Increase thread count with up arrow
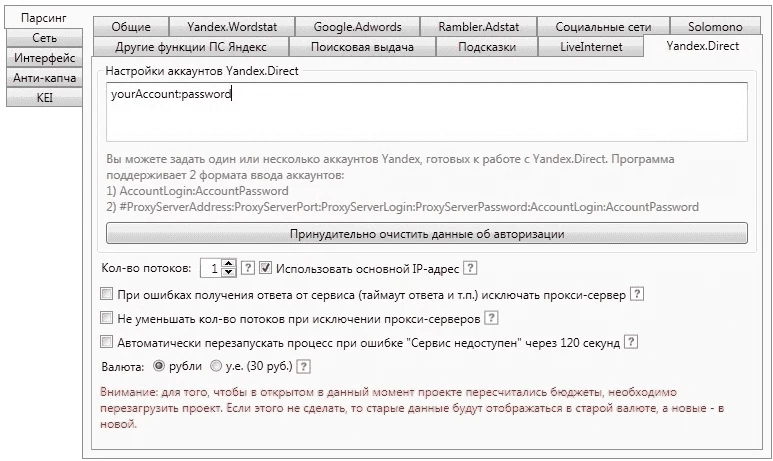This screenshot has width=773, height=461. click(x=228, y=264)
